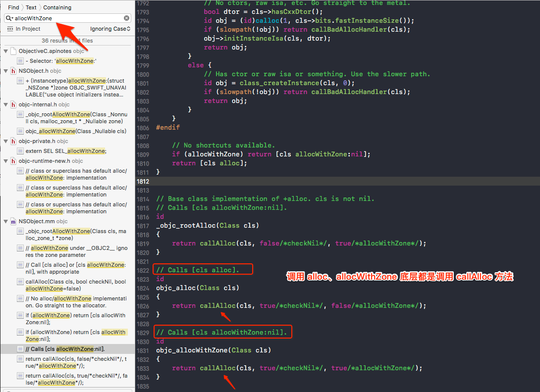This screenshot has width=540, height=392.
Task: Select the "+ (instancetype)allocWithZone:(struct" result
Action: [76, 88]
